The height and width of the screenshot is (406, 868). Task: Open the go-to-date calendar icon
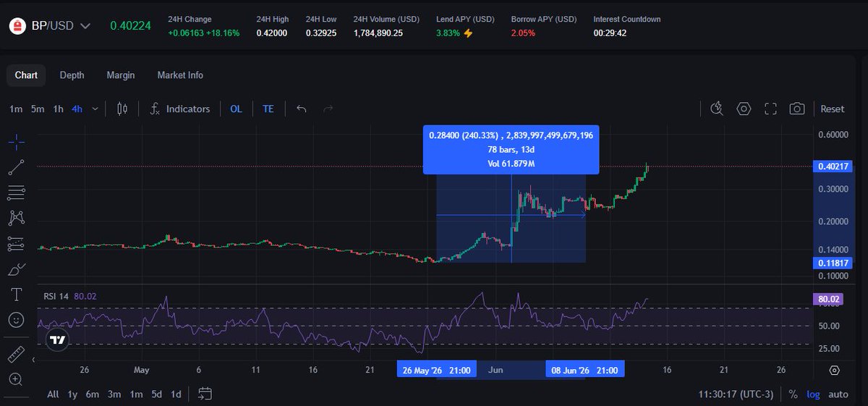(205, 394)
